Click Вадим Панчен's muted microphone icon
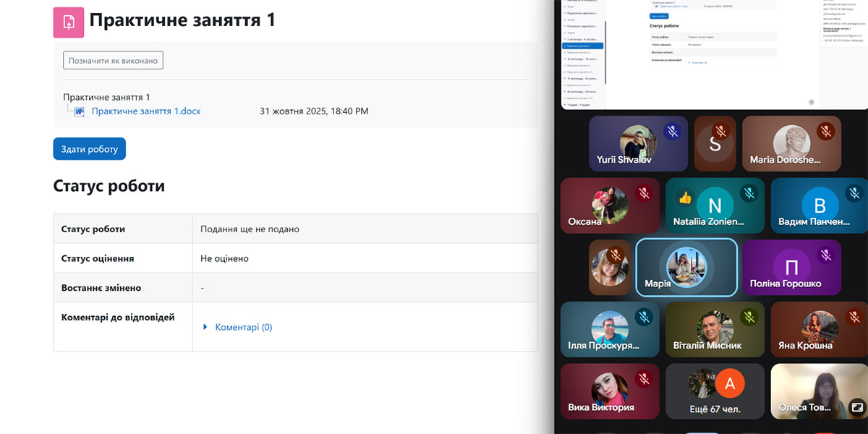The image size is (868, 434). [854, 193]
